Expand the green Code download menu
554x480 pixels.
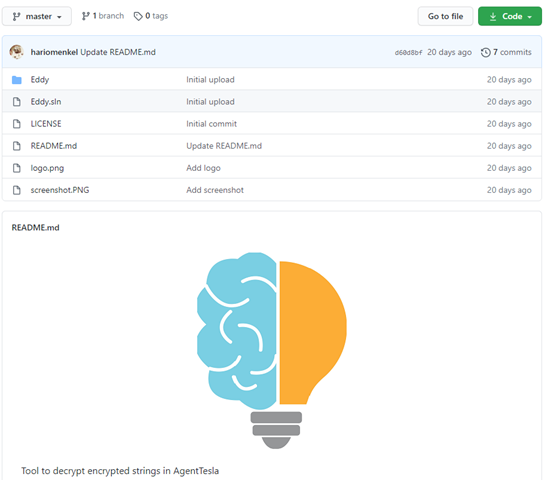[x=509, y=16]
